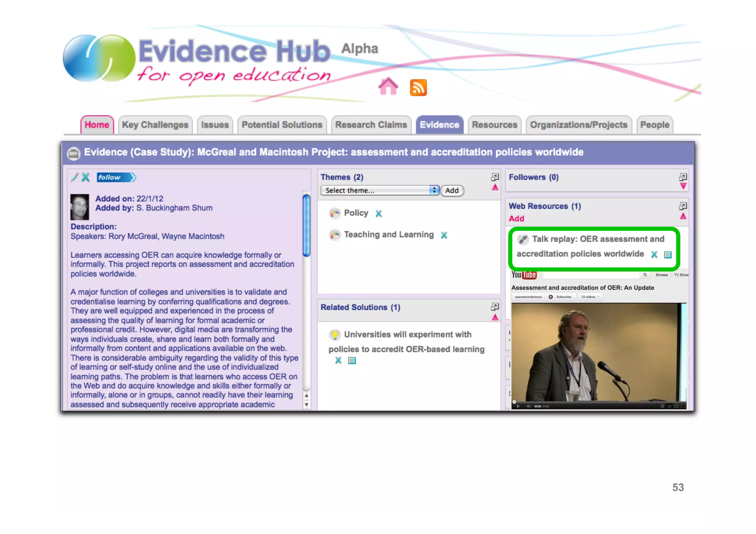Open the Select theme dropdown

pos(379,190)
